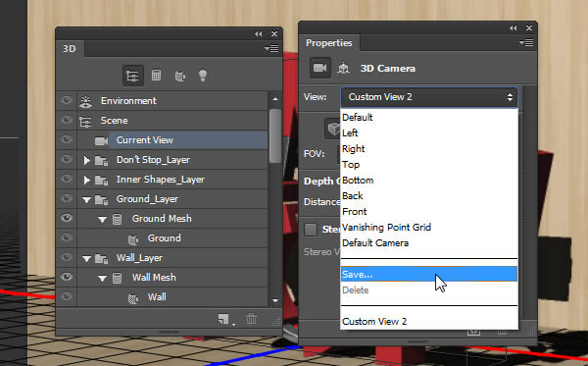This screenshot has width=588, height=366.
Task: Select the Current View row
Action: click(162, 140)
